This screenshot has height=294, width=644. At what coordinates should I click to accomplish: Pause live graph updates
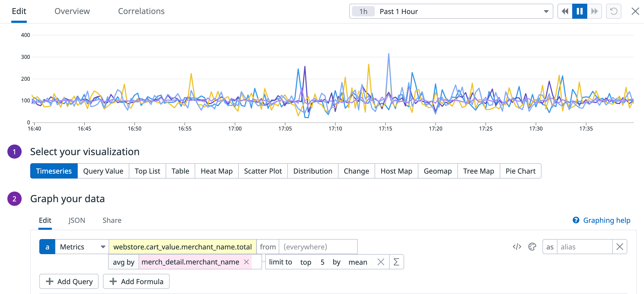(x=580, y=11)
